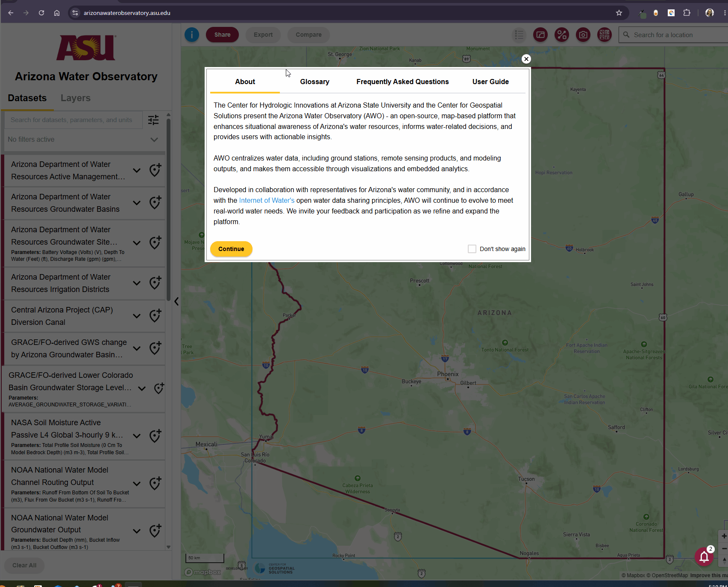Close the About dialog with X
Screen dimensions: 728x587
526,59
